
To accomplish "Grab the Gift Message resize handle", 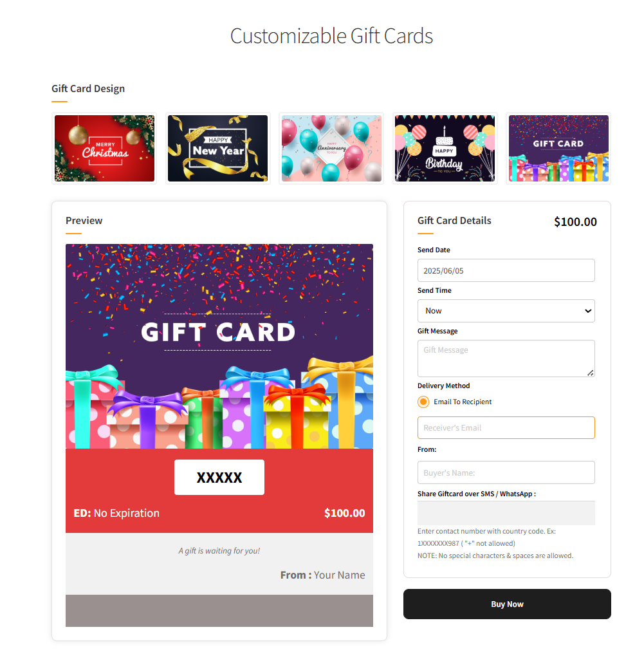I will [591, 373].
